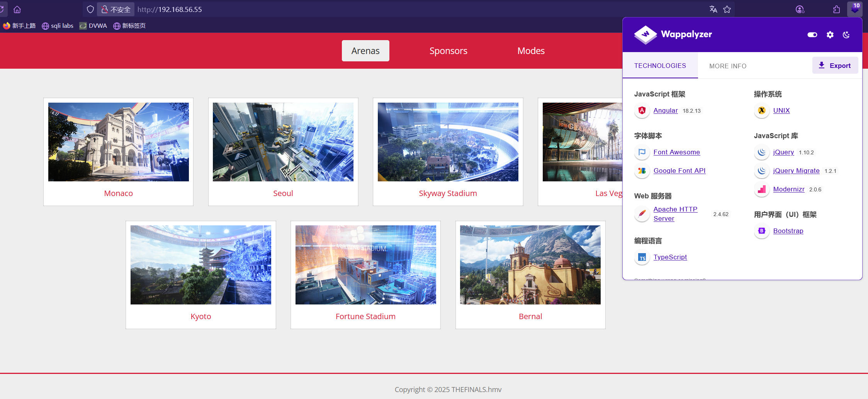Open the browser extensions puzzle icon

[x=836, y=9]
